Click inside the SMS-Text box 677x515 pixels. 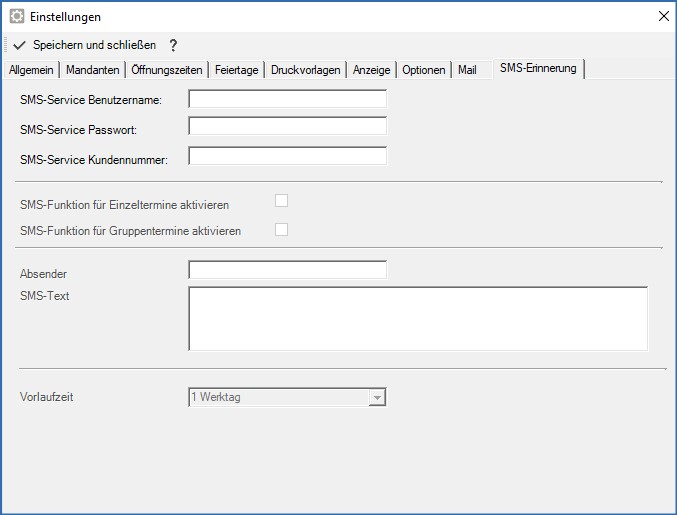tap(418, 318)
